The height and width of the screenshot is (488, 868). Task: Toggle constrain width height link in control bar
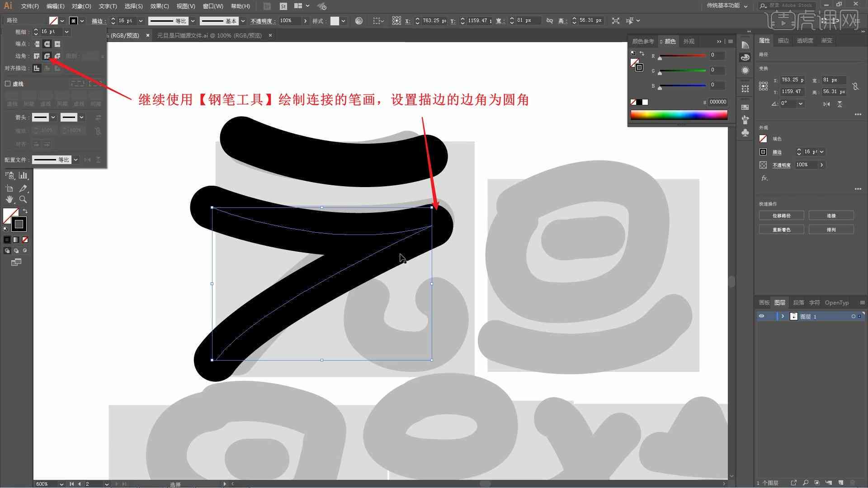click(550, 21)
